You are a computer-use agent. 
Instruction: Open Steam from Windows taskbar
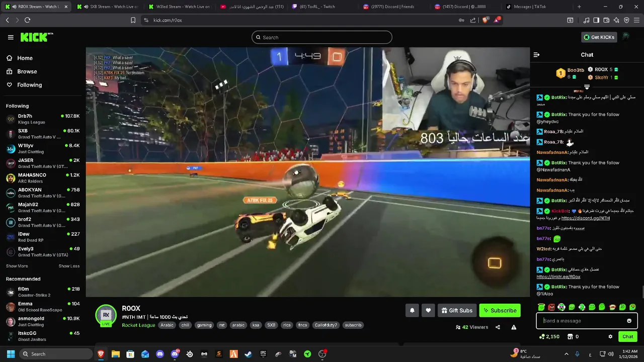click(x=248, y=354)
